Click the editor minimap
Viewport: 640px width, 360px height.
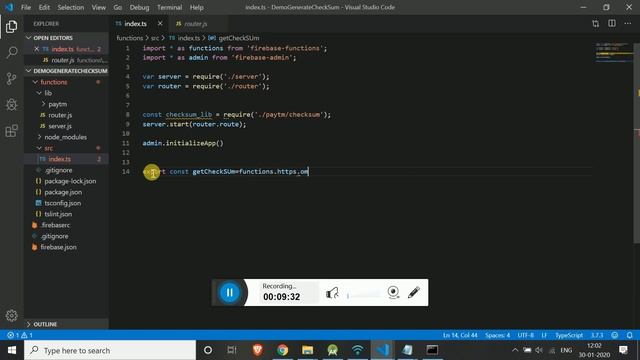pos(613,52)
